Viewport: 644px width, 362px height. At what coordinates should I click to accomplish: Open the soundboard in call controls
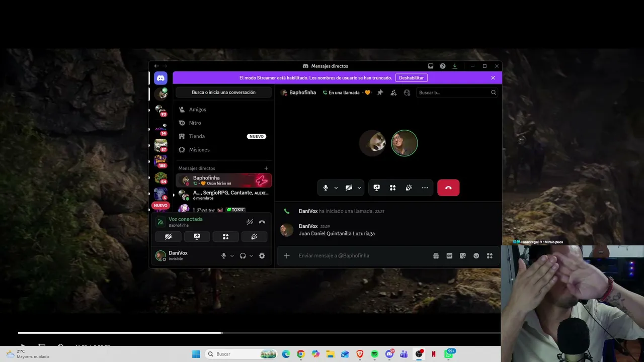[409, 188]
